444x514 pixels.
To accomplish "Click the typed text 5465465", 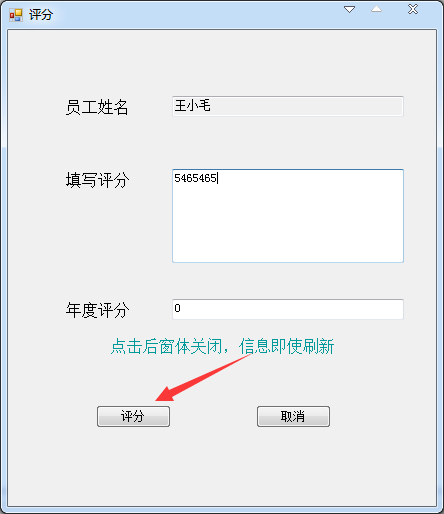I will click(x=195, y=178).
